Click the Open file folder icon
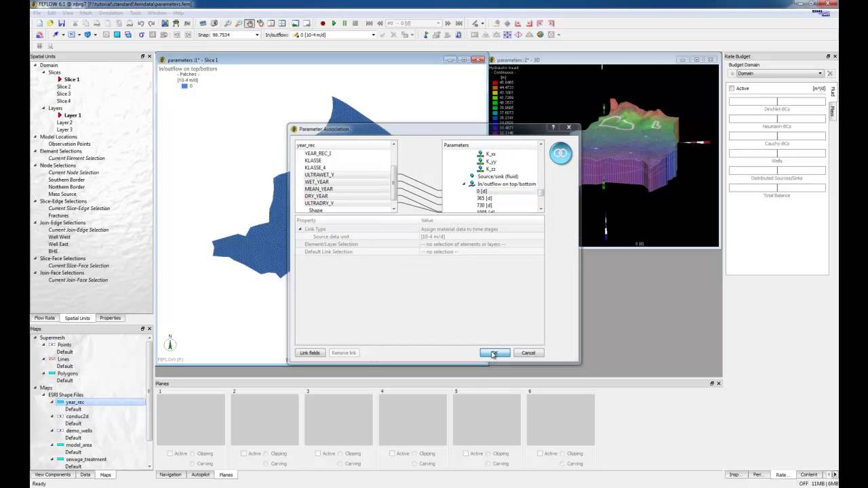868x488 pixels. [x=51, y=23]
